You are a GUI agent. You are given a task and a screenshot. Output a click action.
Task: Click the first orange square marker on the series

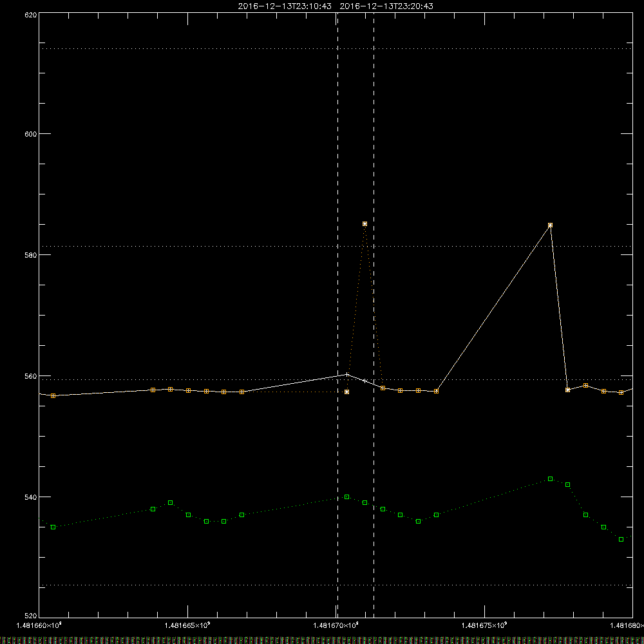point(53,395)
